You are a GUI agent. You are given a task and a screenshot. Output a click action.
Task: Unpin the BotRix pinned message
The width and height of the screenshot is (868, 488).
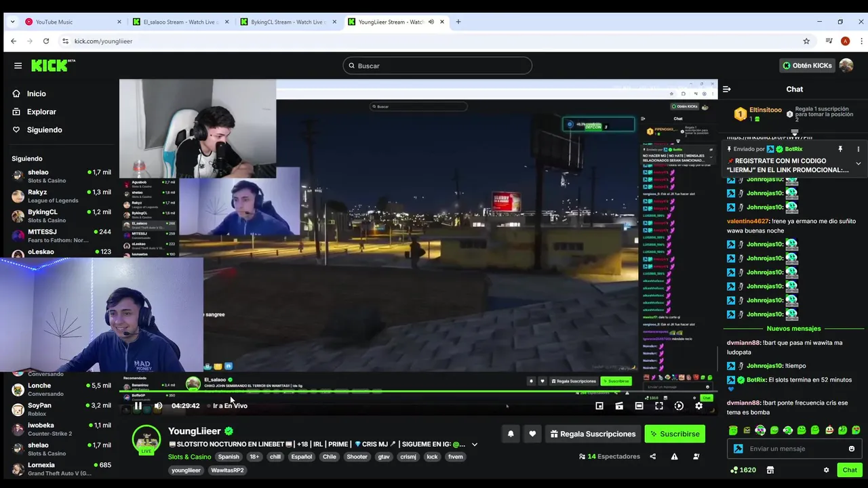tap(840, 149)
